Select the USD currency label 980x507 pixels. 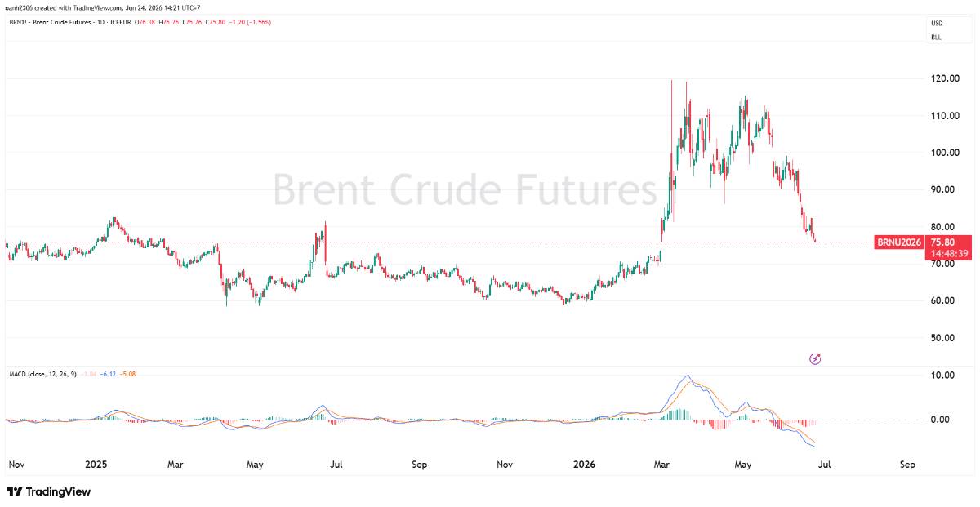pyautogui.click(x=936, y=24)
